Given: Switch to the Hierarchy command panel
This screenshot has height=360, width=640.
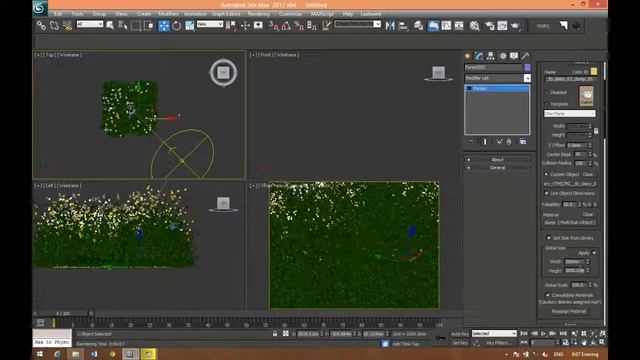Looking at the screenshot, I should [x=491, y=56].
